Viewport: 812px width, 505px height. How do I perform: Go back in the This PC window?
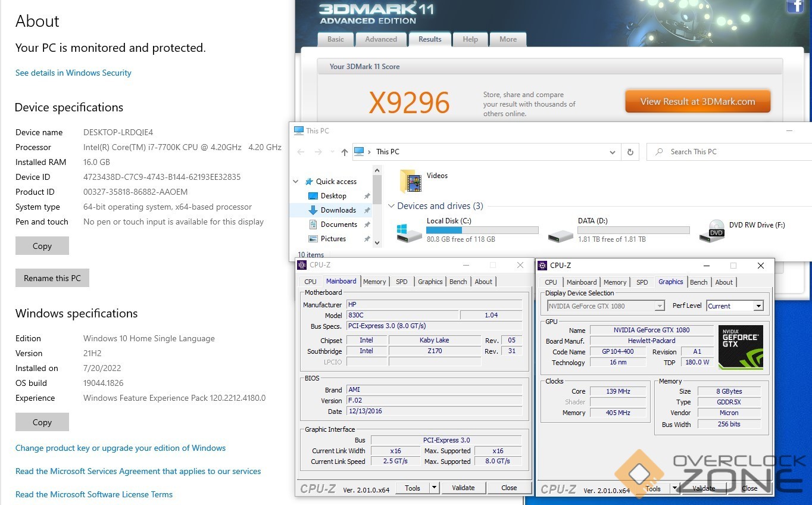[x=301, y=152]
